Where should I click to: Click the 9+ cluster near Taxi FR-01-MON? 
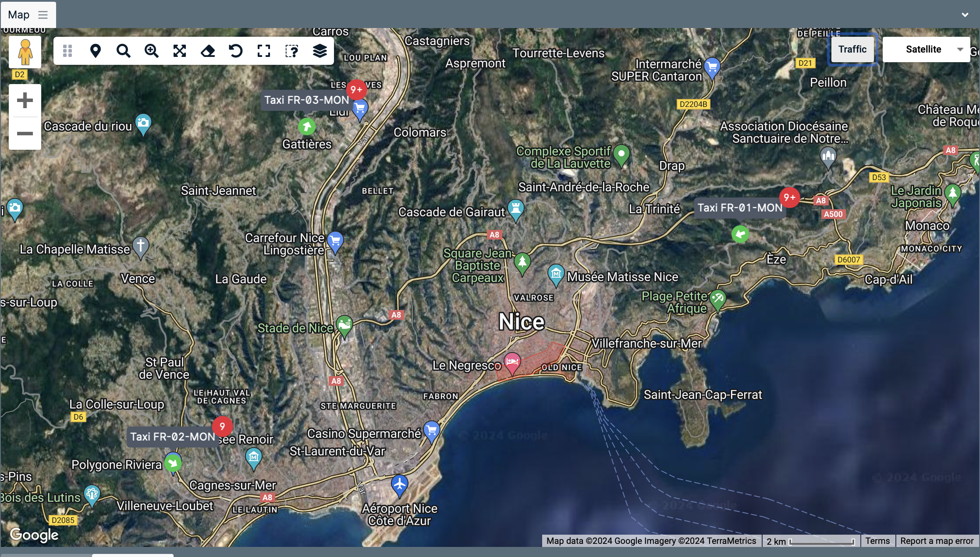point(790,197)
